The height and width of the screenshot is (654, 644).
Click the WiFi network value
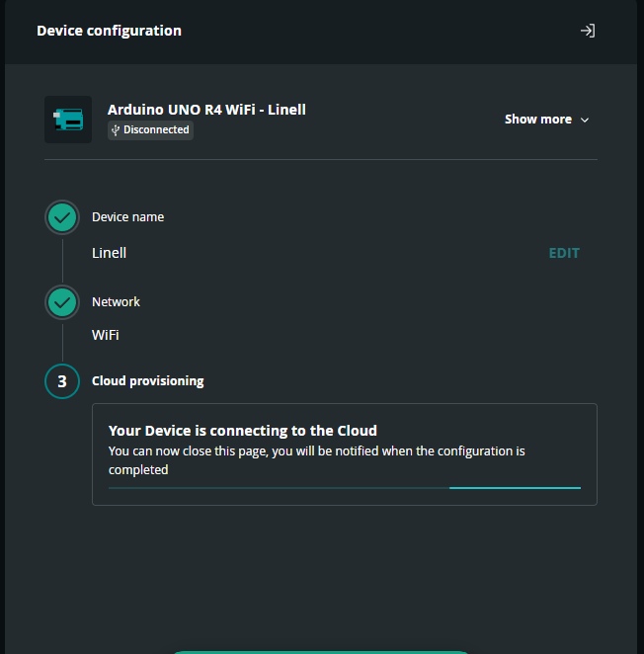tap(106, 335)
